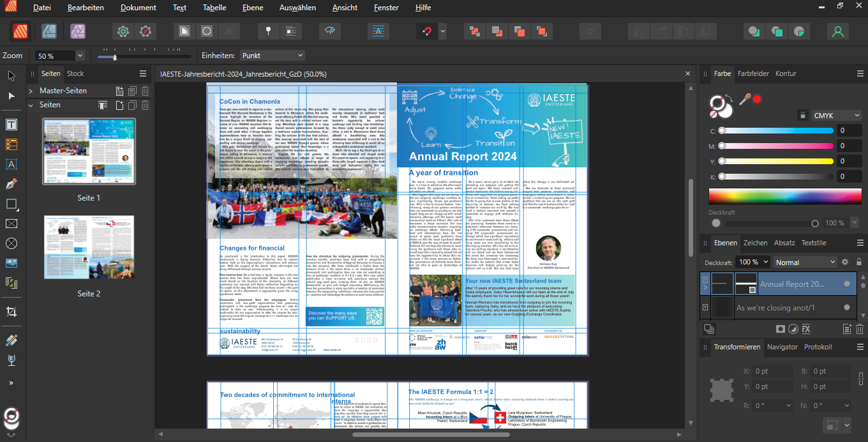
Task: Select the Node tool
Action: pos(11,96)
